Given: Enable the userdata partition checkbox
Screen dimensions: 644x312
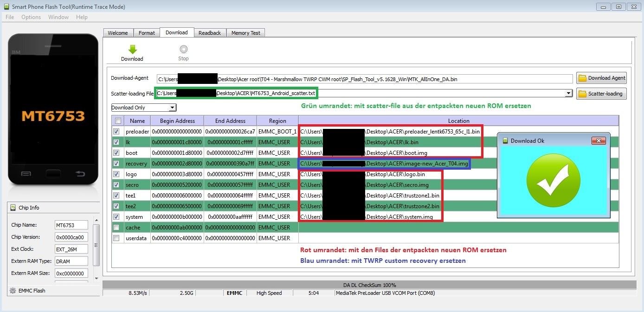Looking at the screenshot, I should tap(116, 238).
